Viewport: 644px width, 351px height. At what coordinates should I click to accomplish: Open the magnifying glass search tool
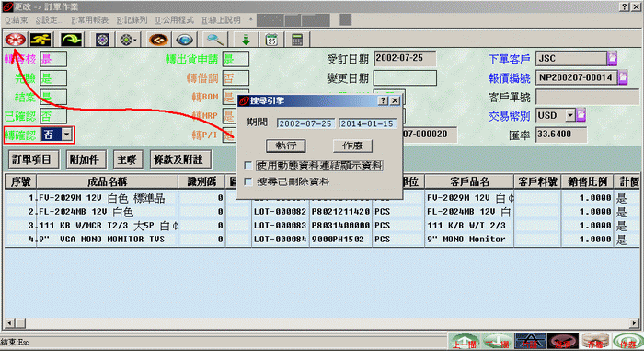tap(214, 40)
